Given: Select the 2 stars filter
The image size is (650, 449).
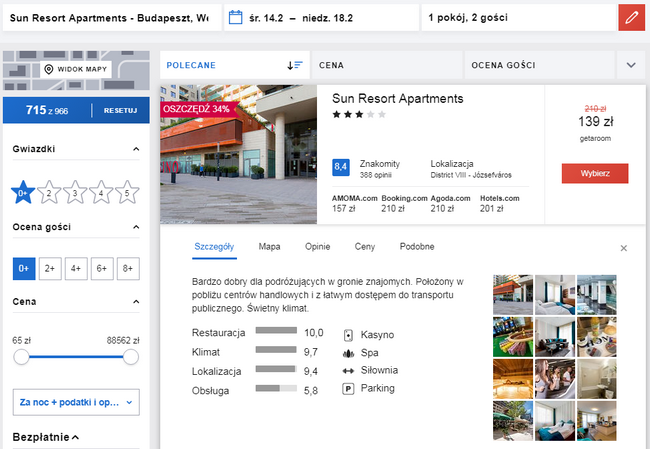Looking at the screenshot, I should [49, 192].
